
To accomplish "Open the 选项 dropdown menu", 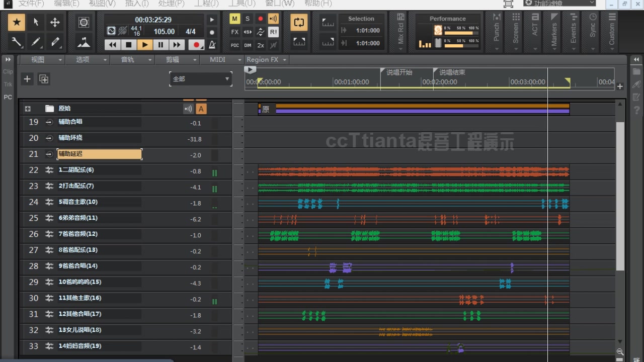I will [87, 59].
